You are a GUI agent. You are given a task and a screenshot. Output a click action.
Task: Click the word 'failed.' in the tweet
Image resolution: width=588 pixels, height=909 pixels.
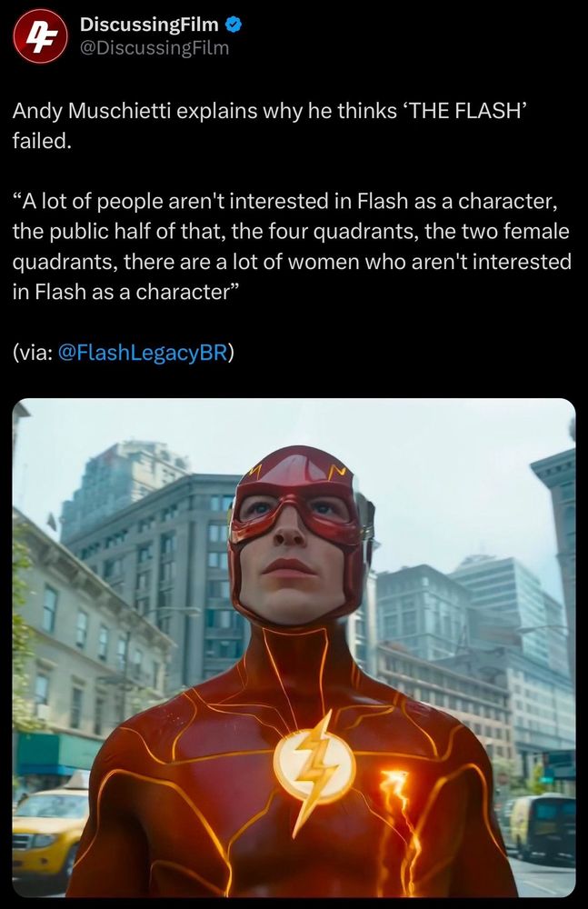43,140
